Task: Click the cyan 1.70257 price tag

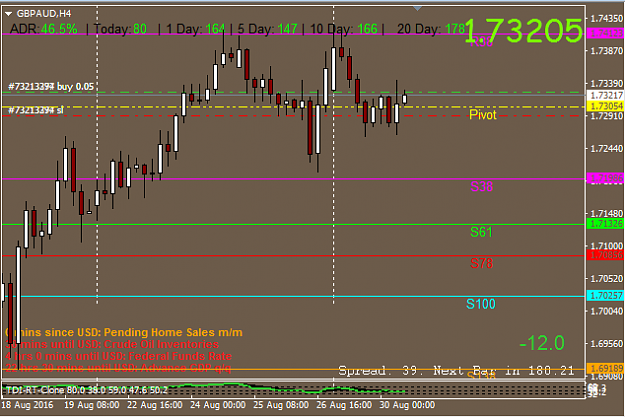Action: 606,296
